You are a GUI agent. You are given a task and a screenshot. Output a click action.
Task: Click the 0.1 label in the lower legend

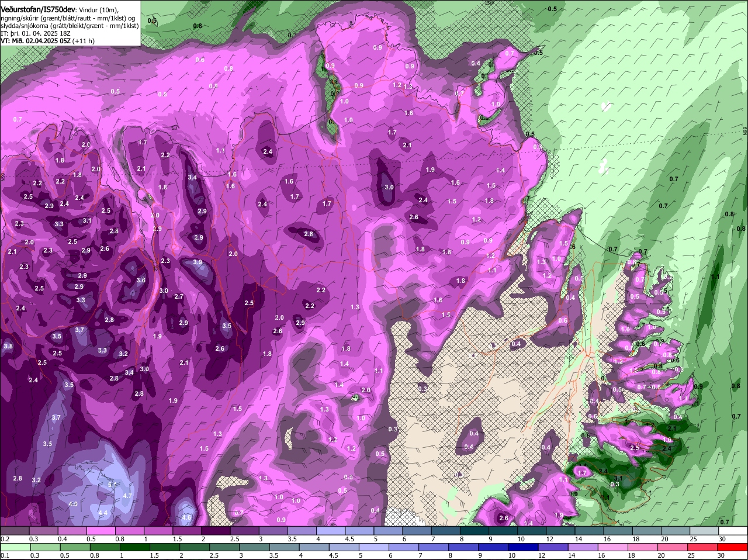(5, 555)
